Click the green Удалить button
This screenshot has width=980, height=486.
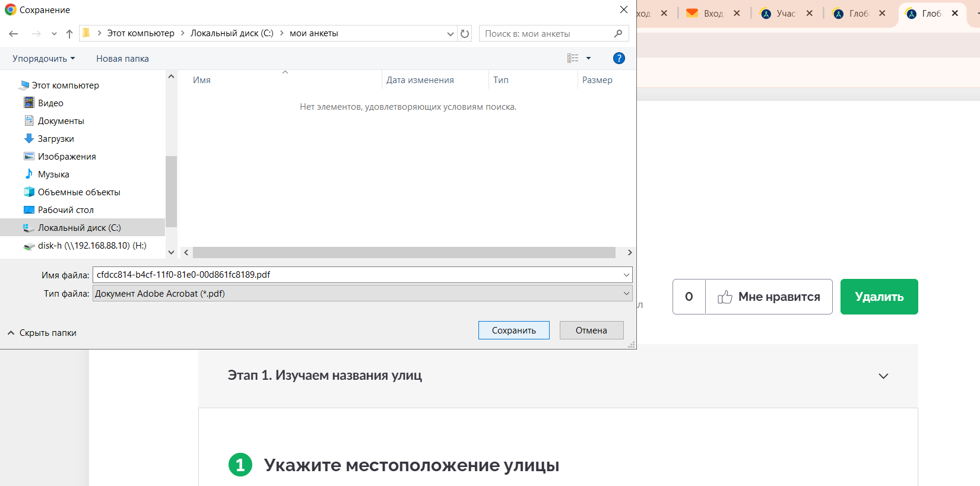(878, 297)
